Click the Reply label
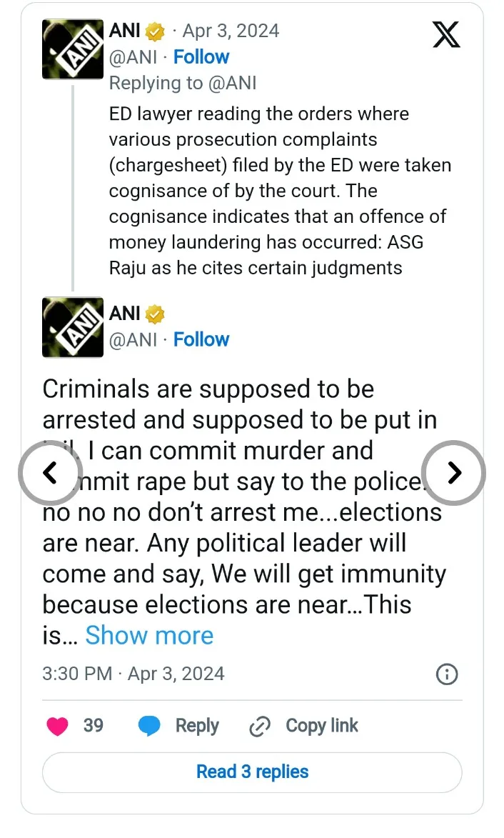This screenshot has width=504, height=838. pos(197,726)
